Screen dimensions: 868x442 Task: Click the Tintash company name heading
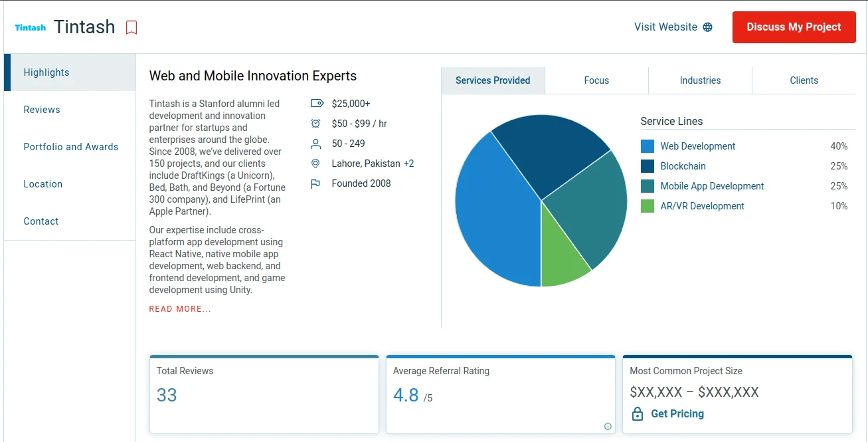coord(84,27)
